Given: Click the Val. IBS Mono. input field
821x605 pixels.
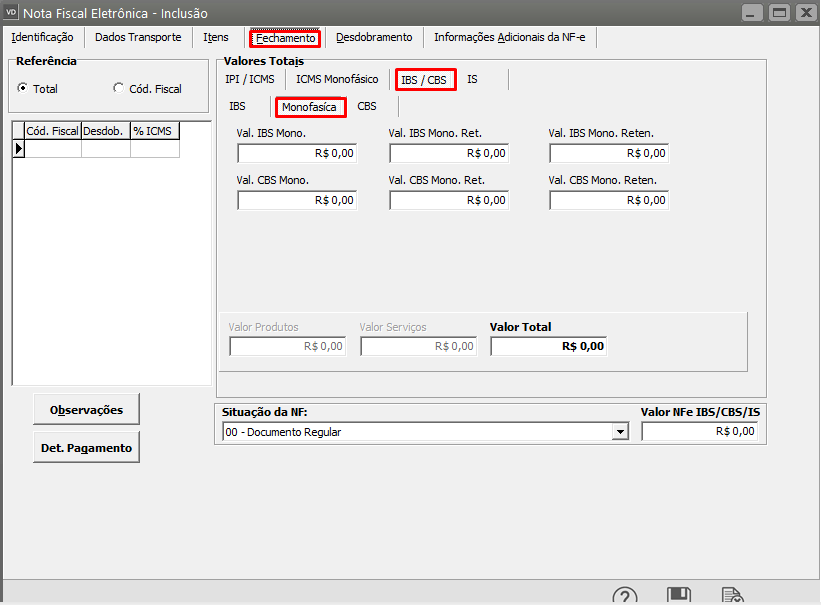Looking at the screenshot, I should (x=297, y=153).
